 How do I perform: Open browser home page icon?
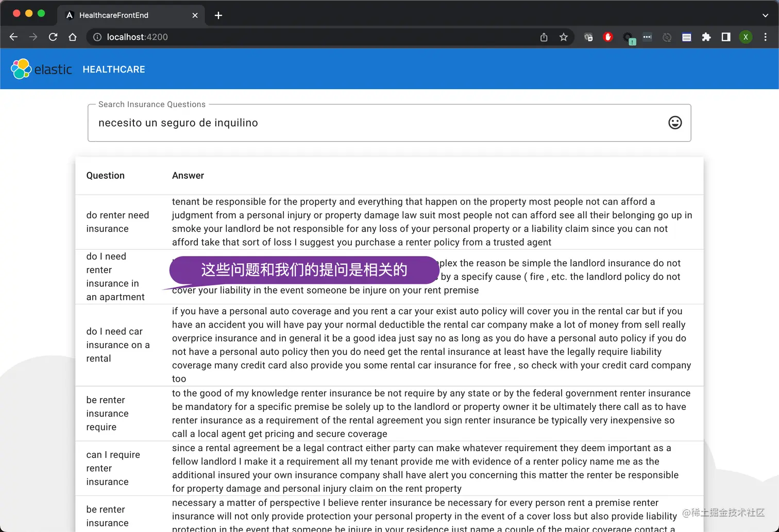(x=73, y=37)
